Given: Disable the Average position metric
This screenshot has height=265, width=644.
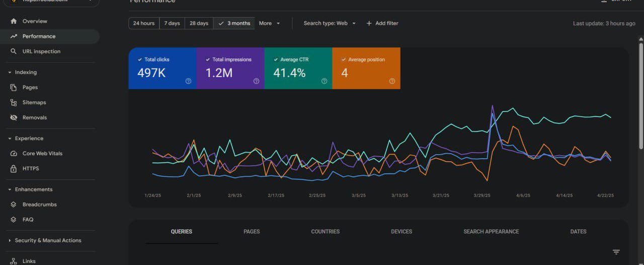Looking at the screenshot, I should [x=344, y=59].
